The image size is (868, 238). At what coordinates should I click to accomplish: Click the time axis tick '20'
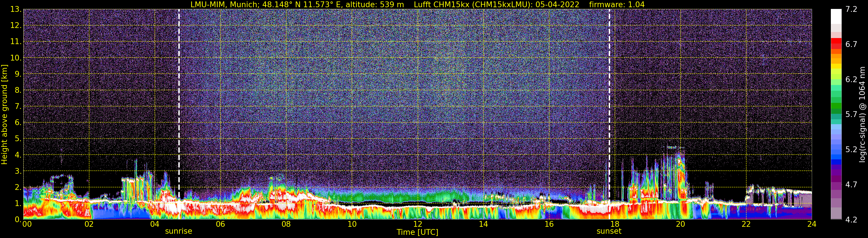[x=680, y=224]
